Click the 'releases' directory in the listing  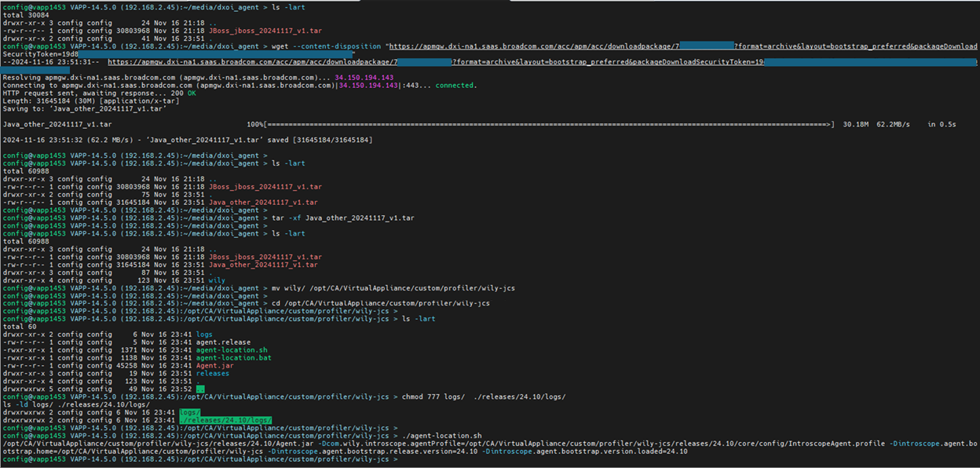[212, 374]
